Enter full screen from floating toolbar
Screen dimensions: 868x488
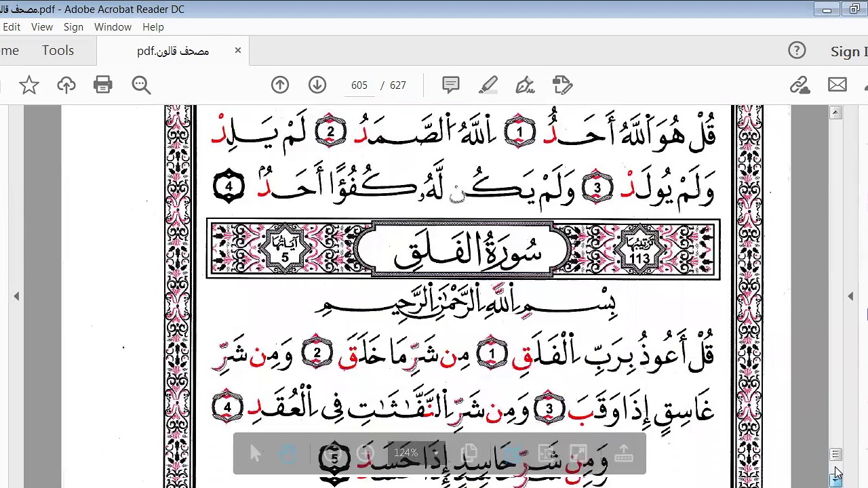pyautogui.click(x=578, y=453)
